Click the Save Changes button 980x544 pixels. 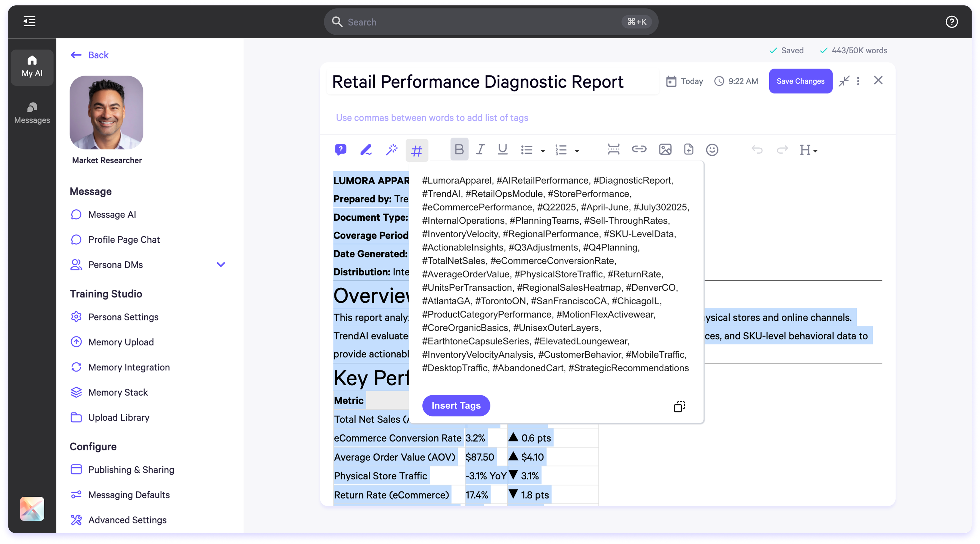click(800, 81)
